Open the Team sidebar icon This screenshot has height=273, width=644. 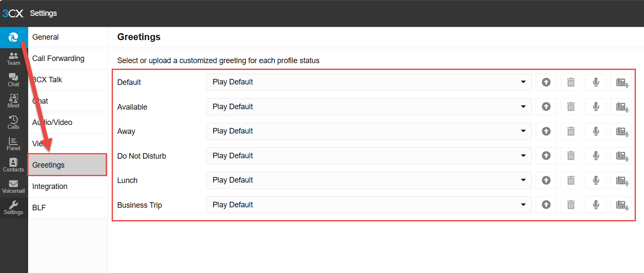point(14,59)
